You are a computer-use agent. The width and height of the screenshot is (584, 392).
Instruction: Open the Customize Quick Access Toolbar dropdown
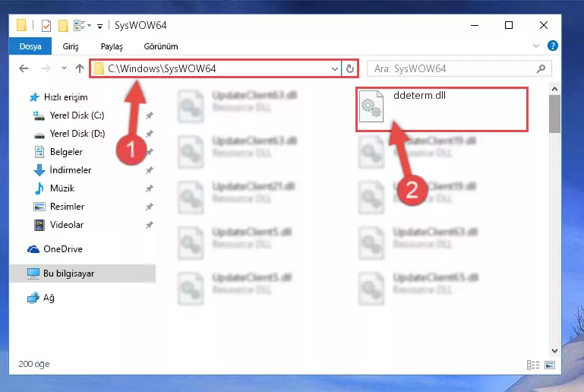(x=99, y=26)
